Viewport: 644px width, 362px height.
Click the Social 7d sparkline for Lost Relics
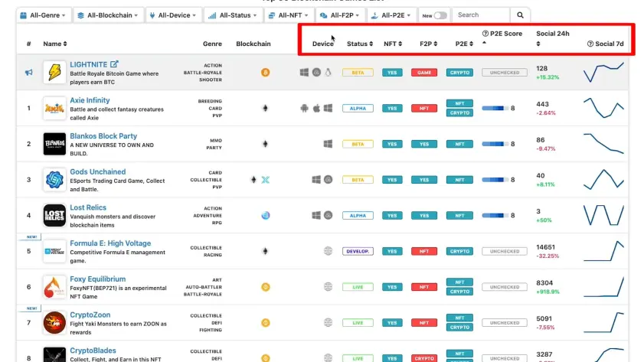[x=603, y=215]
